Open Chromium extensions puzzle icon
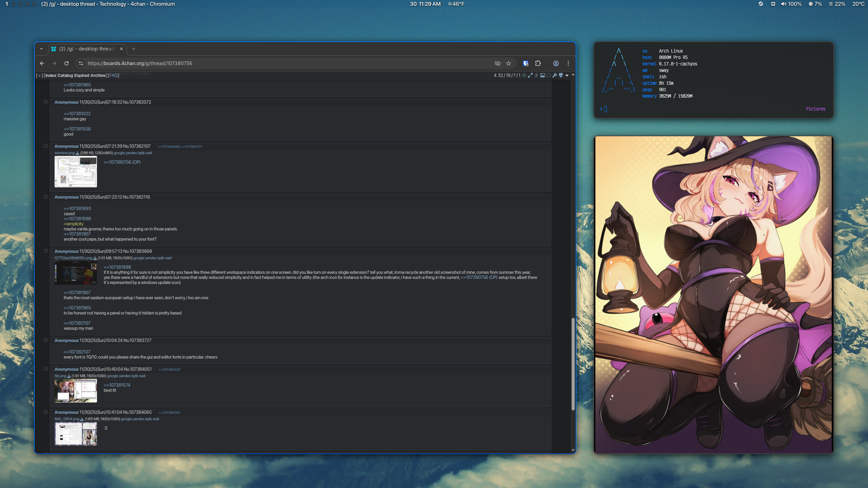The image size is (868, 488). pyautogui.click(x=538, y=63)
